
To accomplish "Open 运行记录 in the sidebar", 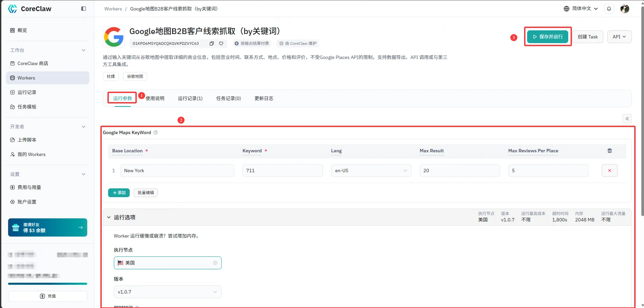I will [47, 92].
